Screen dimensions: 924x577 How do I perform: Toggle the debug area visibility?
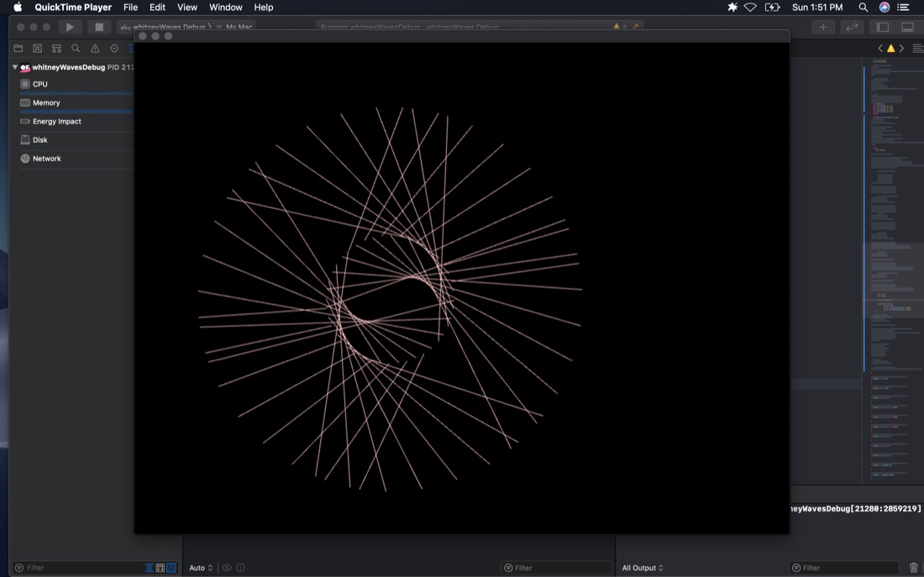[x=907, y=27]
